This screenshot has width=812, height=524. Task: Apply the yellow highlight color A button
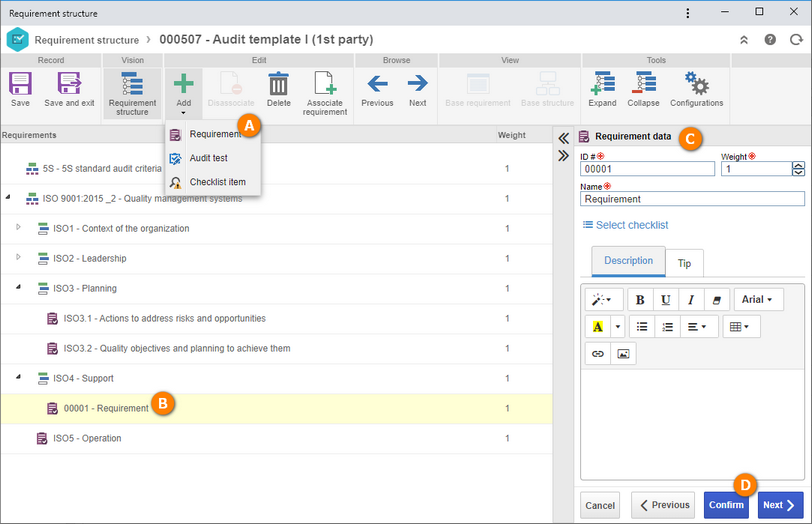(598, 327)
